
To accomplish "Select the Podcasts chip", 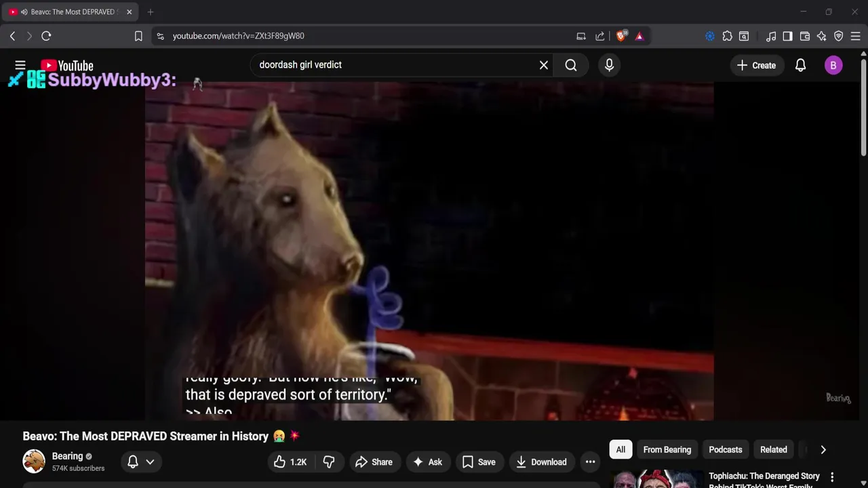I will (726, 449).
